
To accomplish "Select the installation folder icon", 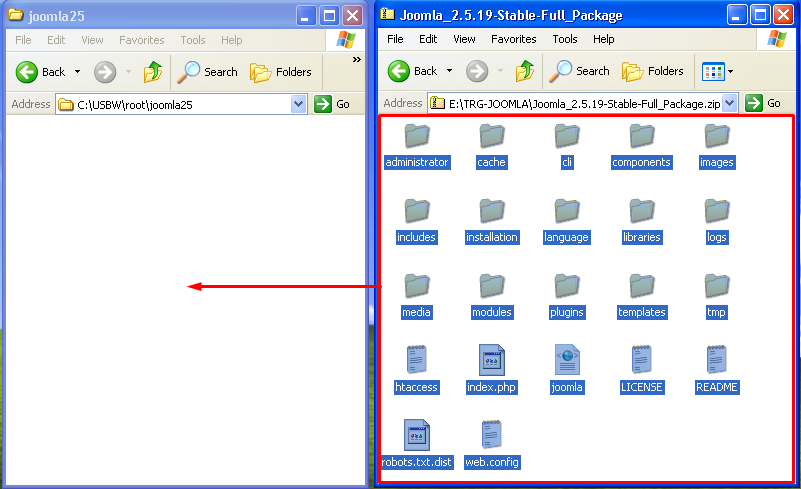I will [x=492, y=211].
